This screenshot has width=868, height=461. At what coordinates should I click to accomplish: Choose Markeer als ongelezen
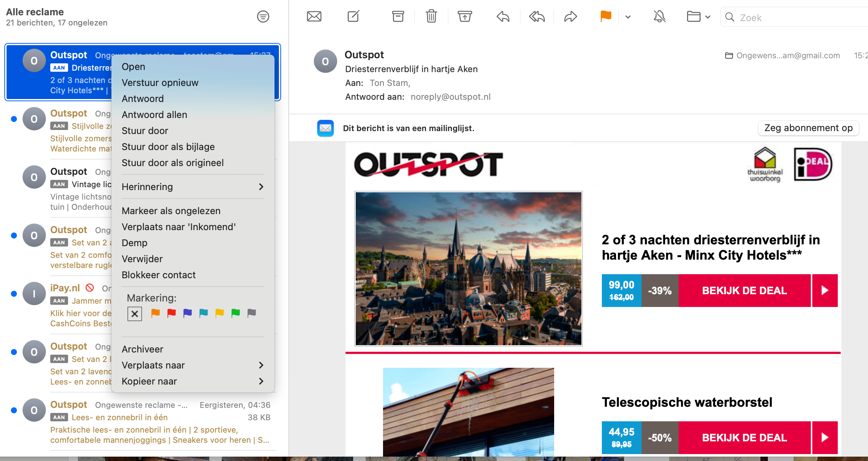point(193,211)
